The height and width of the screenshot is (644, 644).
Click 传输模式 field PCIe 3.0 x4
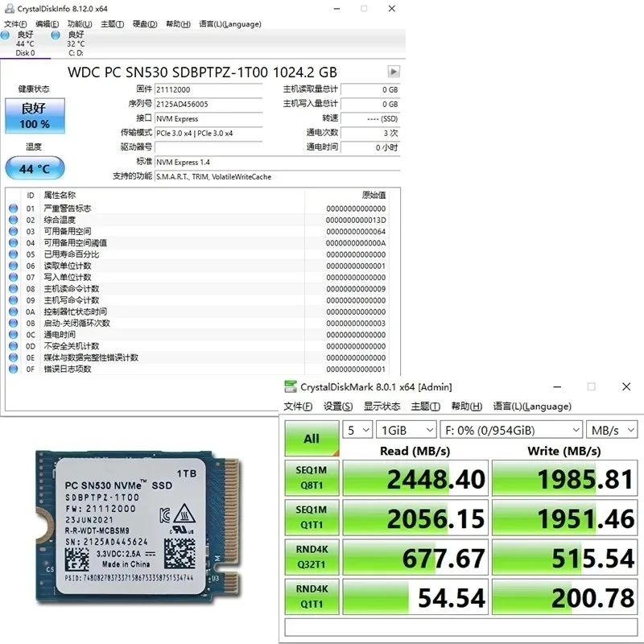[208, 133]
